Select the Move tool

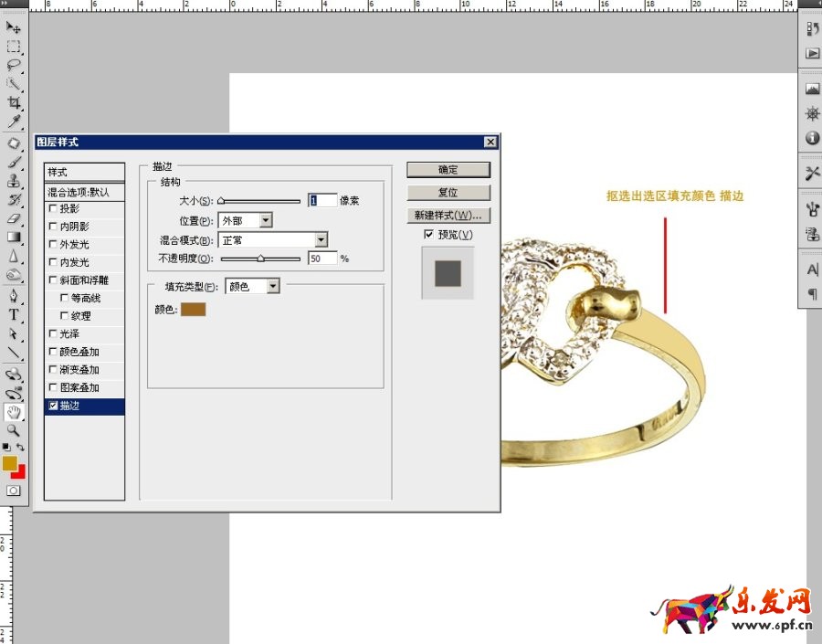(x=14, y=28)
